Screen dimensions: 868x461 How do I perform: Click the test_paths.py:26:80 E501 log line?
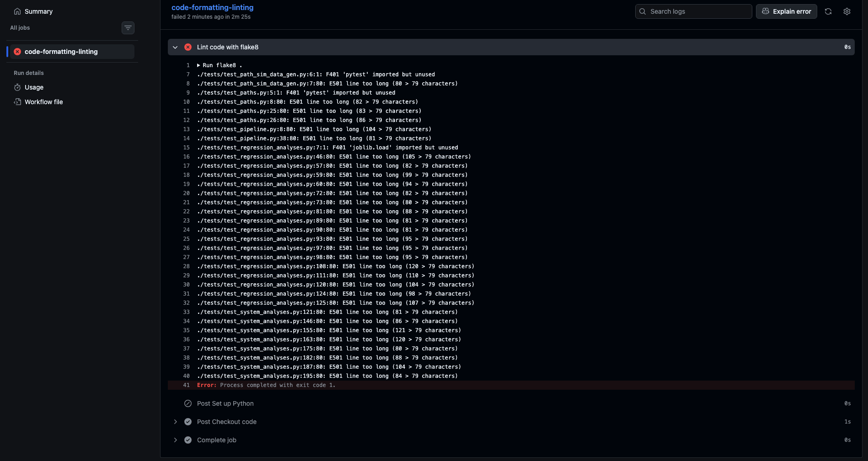pos(309,120)
